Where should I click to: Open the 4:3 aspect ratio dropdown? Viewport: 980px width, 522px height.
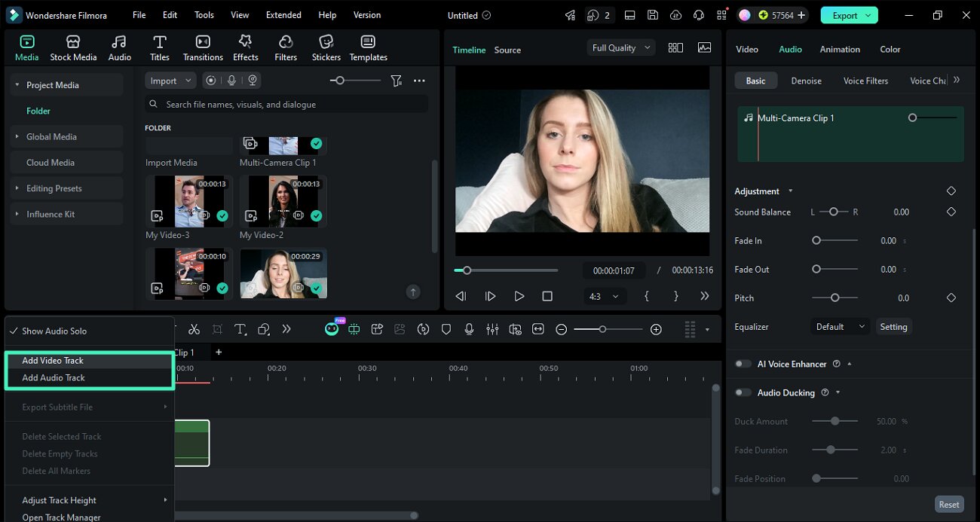604,296
